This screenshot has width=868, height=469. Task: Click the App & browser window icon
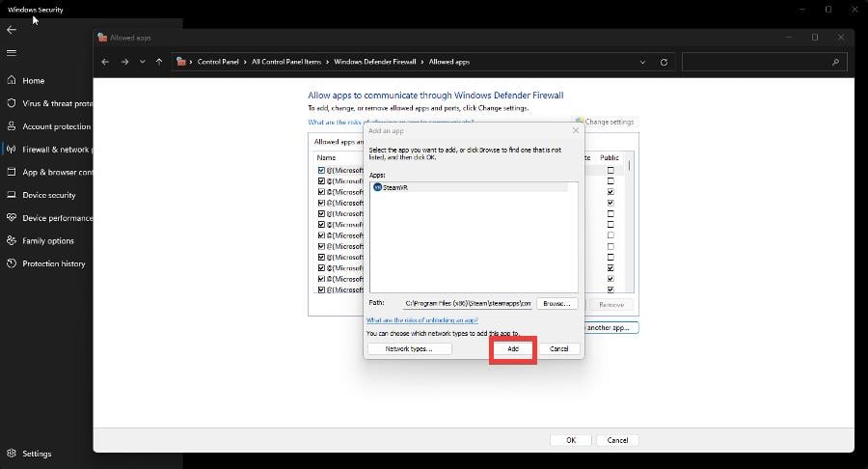[12, 172]
